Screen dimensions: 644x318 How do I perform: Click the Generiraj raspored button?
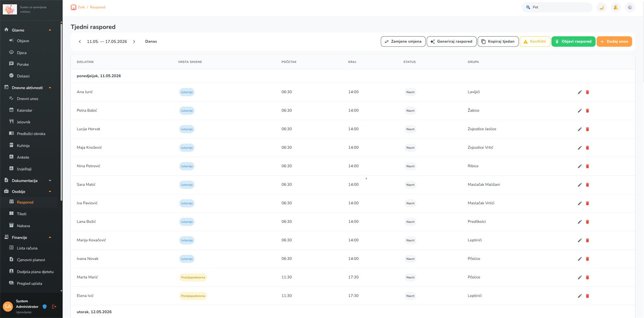[x=451, y=42]
